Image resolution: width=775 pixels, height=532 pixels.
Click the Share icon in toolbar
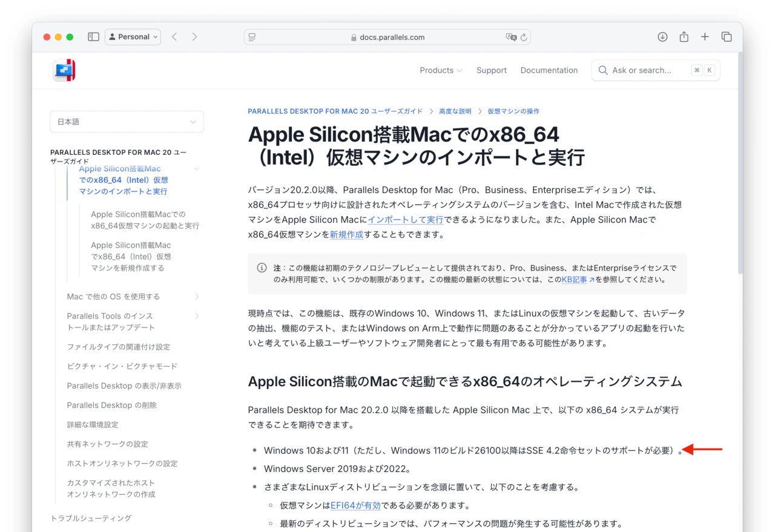click(684, 37)
